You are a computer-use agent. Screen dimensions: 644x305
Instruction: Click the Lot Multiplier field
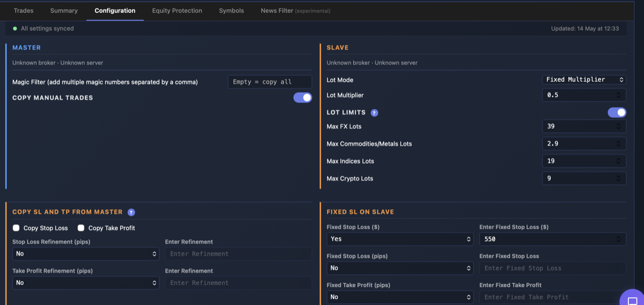tap(584, 95)
